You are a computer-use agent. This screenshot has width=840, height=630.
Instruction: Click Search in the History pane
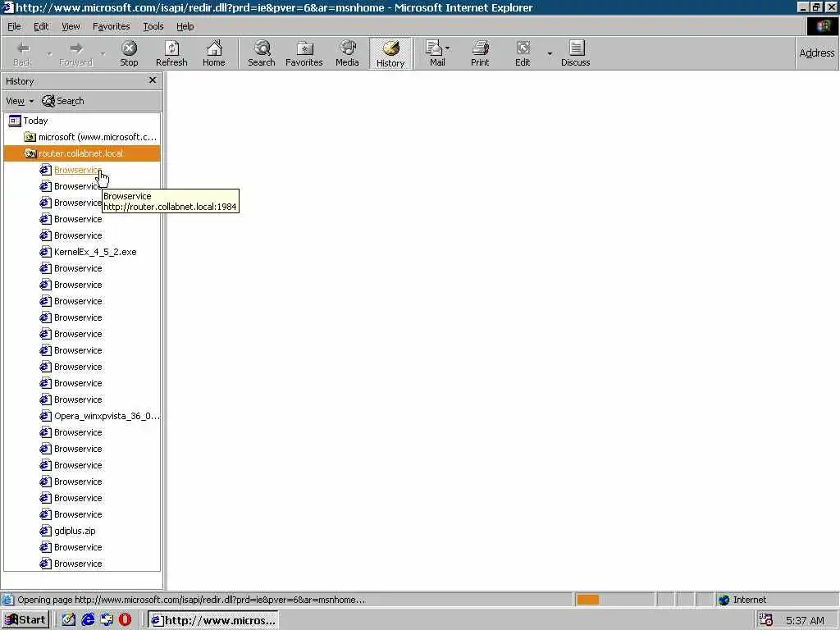click(x=63, y=101)
